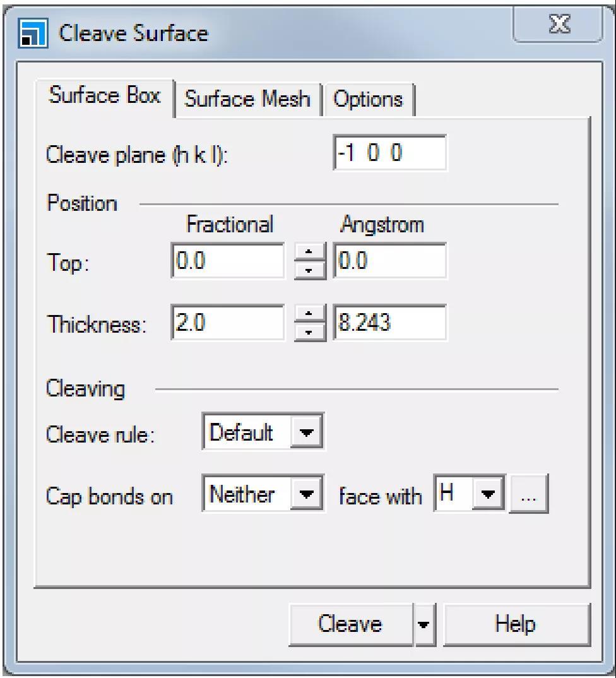Open the capping element H dropdown
Image resolution: width=616 pixels, height=678 pixels.
[490, 495]
